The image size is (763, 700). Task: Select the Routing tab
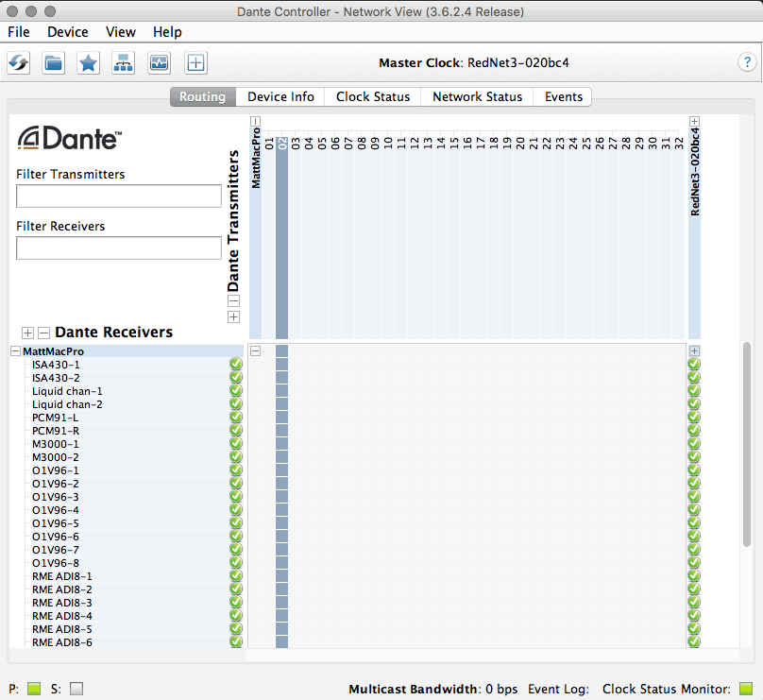point(203,97)
